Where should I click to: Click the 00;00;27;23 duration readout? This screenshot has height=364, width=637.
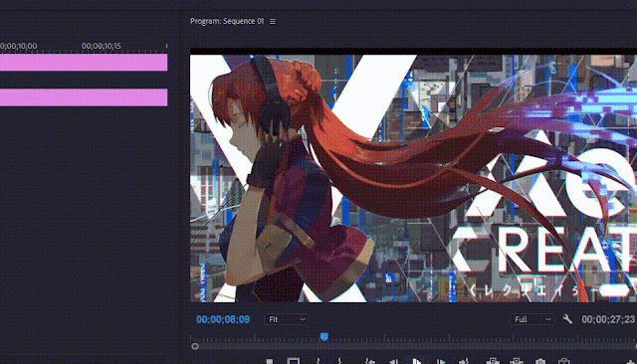pyautogui.click(x=608, y=320)
